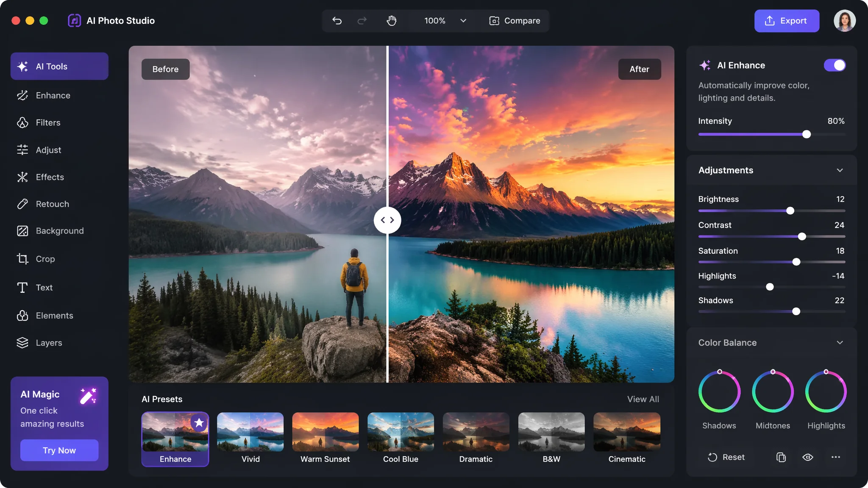This screenshot has height=488, width=868.
Task: Click the Highlights slider handle
Action: pyautogui.click(x=770, y=287)
